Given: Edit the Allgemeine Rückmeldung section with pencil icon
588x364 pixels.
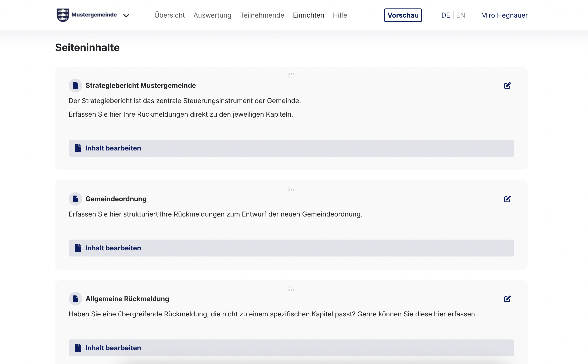Looking at the screenshot, I should click(507, 299).
